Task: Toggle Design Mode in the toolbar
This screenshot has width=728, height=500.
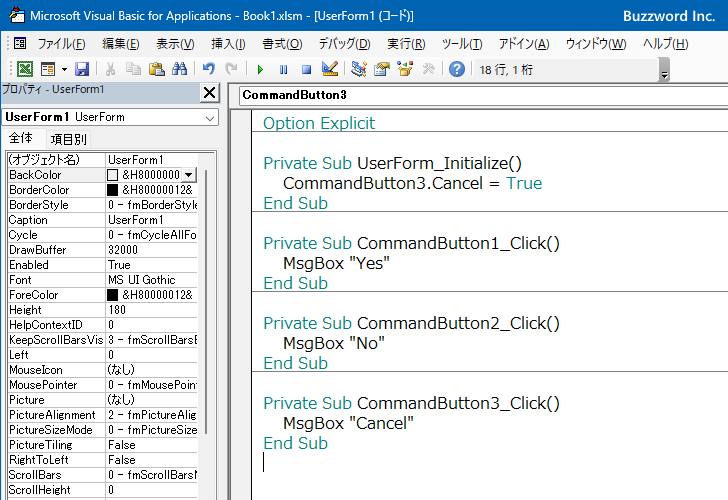Action: (x=330, y=69)
